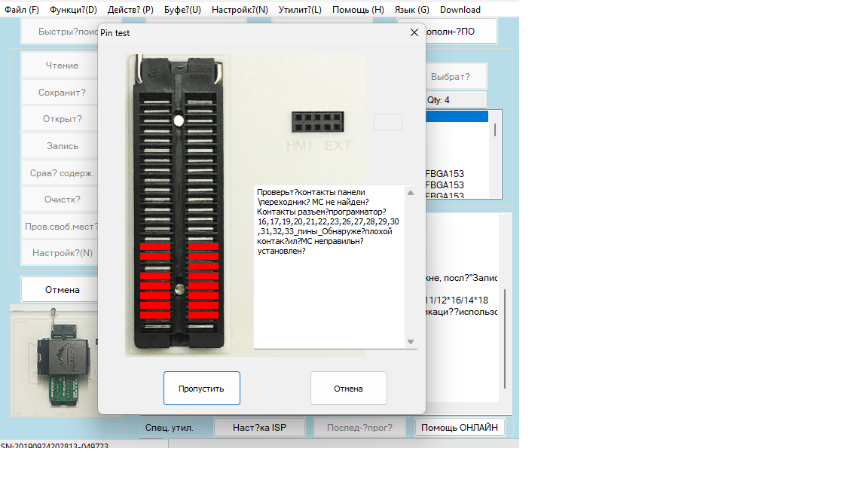Open the Язык (G) language menu
The image size is (868, 488).
pos(411,10)
